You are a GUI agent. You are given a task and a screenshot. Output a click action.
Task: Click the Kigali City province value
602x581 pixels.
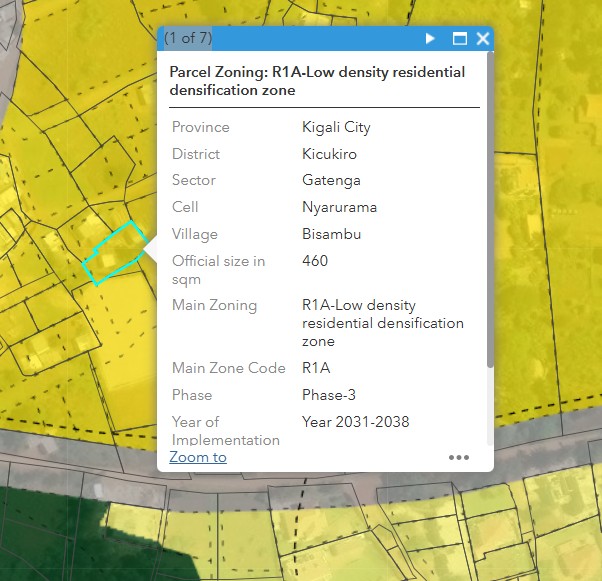click(336, 127)
